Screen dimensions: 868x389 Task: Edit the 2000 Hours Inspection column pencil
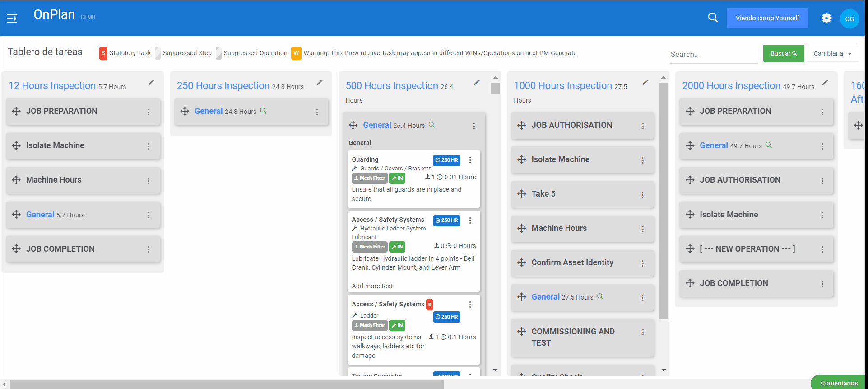click(825, 82)
